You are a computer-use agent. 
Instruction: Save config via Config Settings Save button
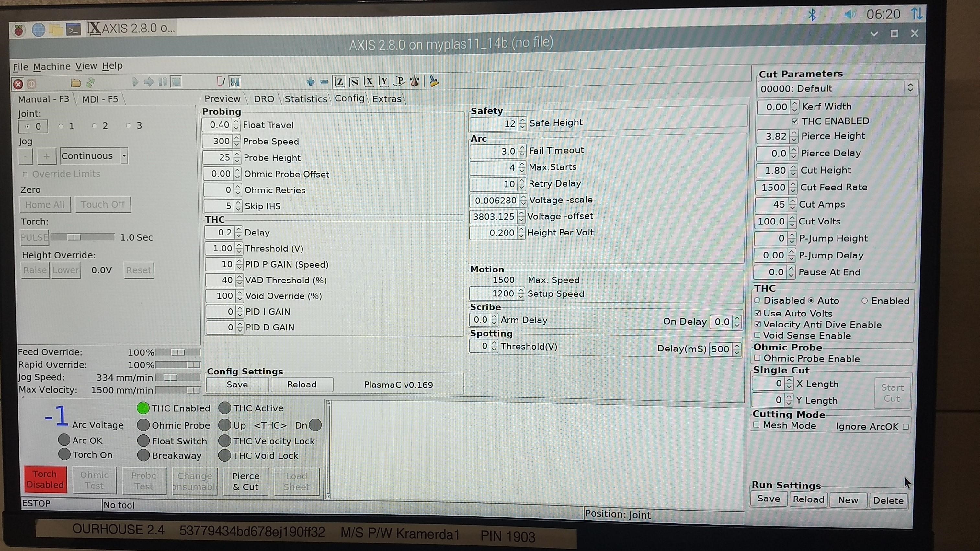pyautogui.click(x=237, y=384)
